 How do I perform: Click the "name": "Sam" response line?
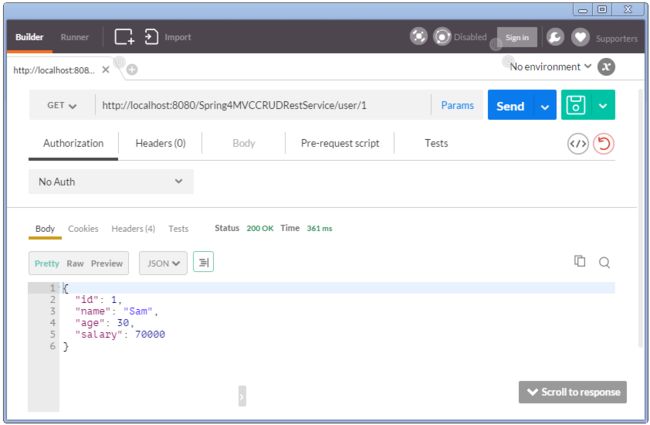pos(116,311)
